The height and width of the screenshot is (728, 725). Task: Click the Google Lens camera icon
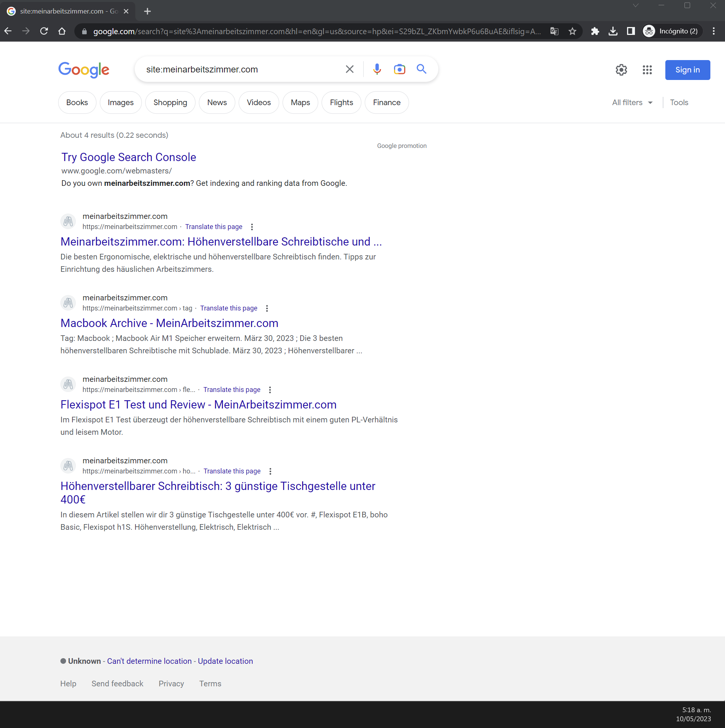399,69
